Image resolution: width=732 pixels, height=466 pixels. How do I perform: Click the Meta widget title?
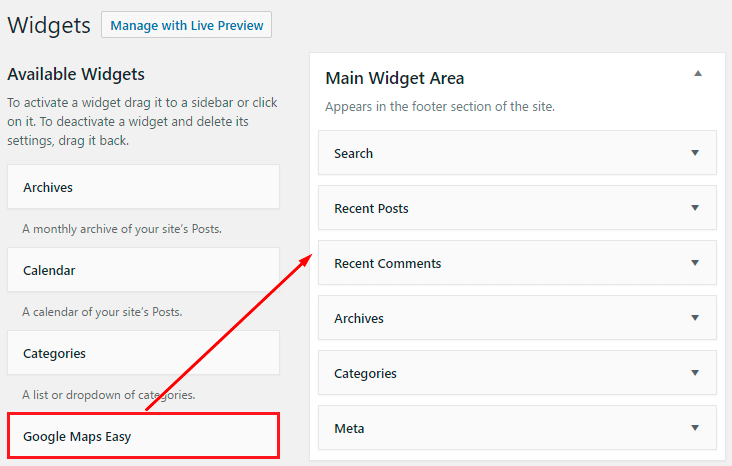pos(349,429)
